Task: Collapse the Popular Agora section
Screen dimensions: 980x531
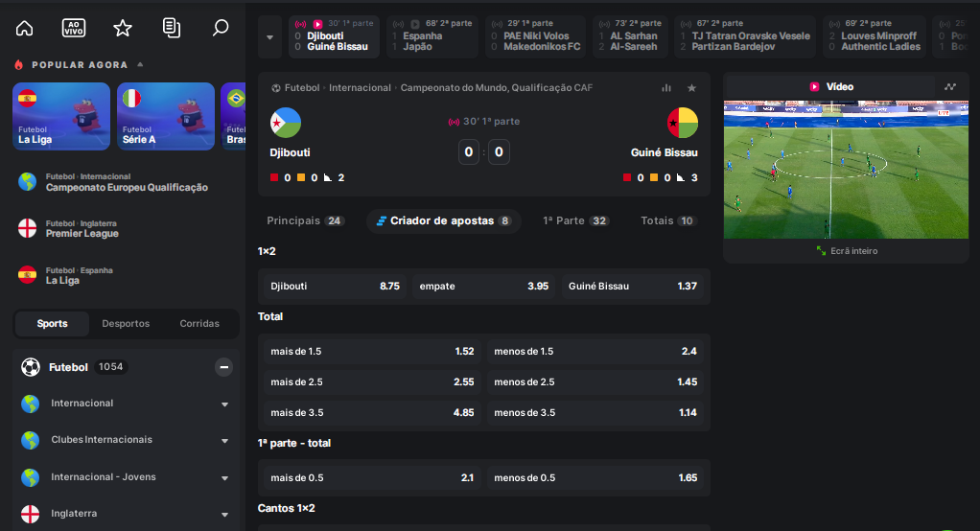Action: pos(140,64)
